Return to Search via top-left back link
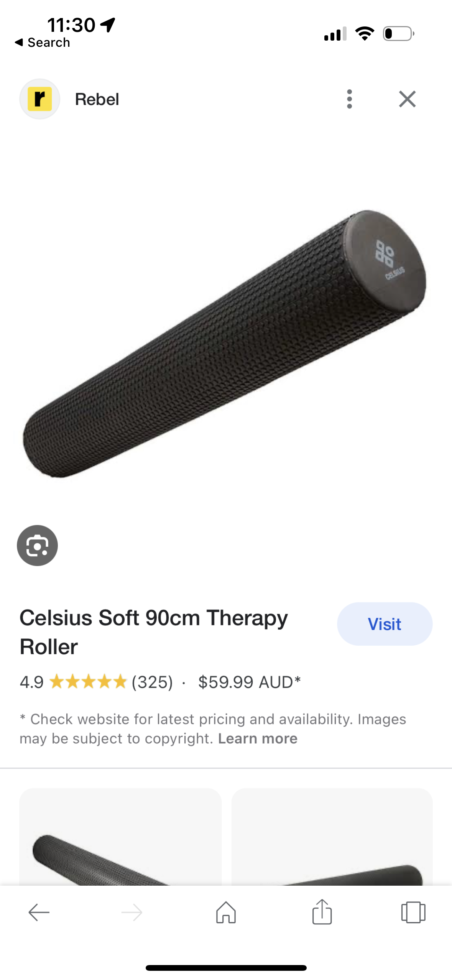The image size is (452, 980). (42, 42)
